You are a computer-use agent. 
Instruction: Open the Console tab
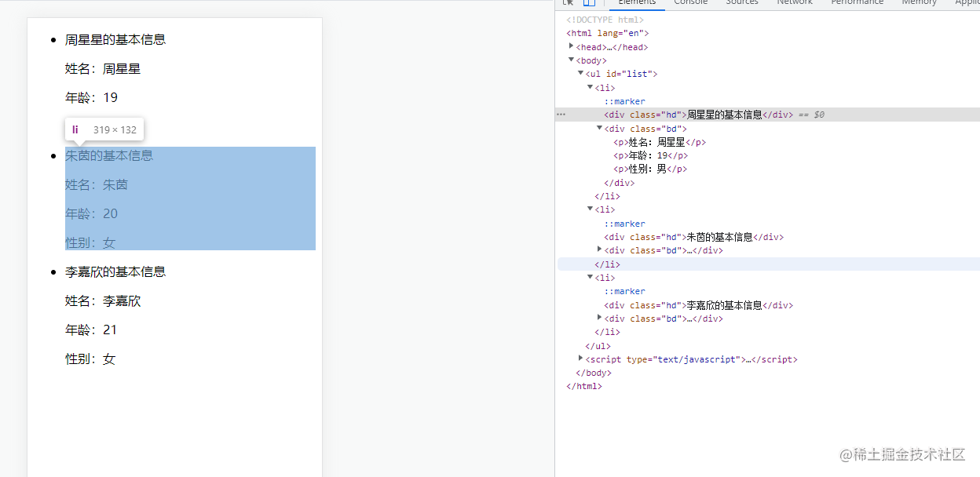[690, 3]
